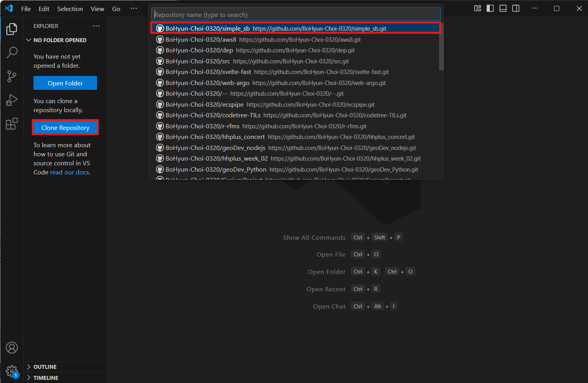Select BoHyun-Choi-0320/svelte-fast repository

pos(295,72)
